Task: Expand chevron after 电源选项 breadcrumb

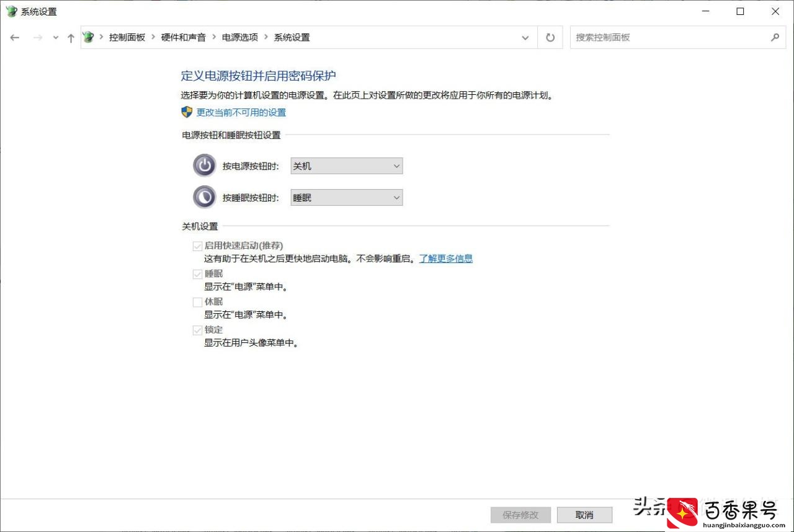Action: point(266,37)
